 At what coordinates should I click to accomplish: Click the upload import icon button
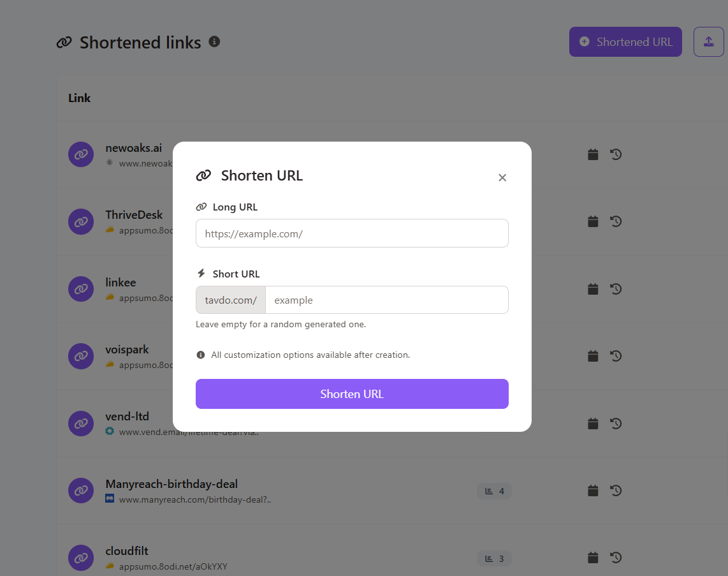(x=708, y=42)
